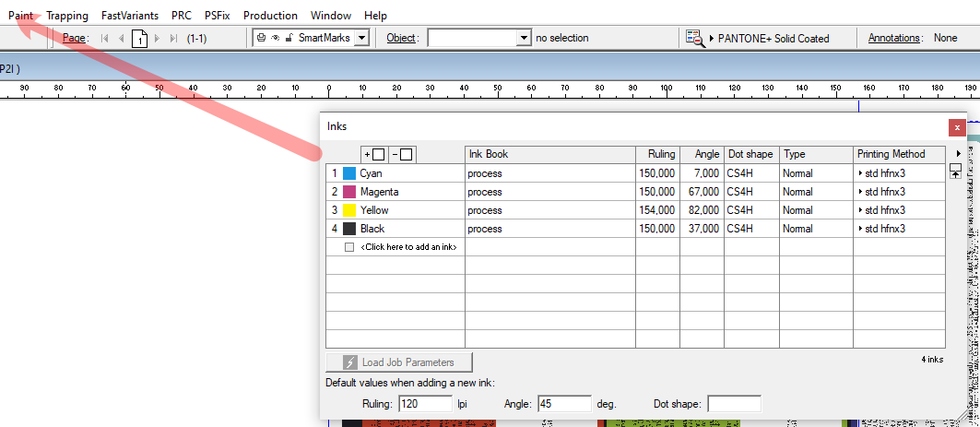Expand Cyan printing method std hfnx3
Image resolution: width=980 pixels, height=427 pixels.
(x=861, y=173)
